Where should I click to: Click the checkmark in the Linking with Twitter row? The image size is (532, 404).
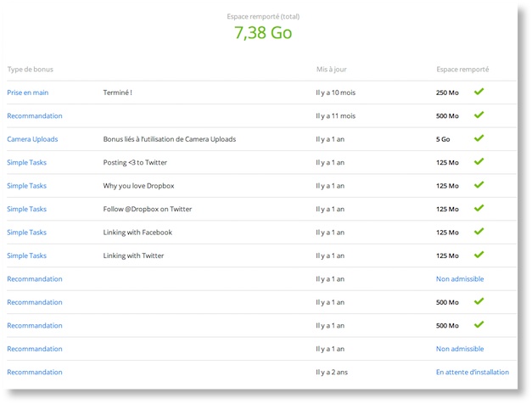tap(479, 255)
